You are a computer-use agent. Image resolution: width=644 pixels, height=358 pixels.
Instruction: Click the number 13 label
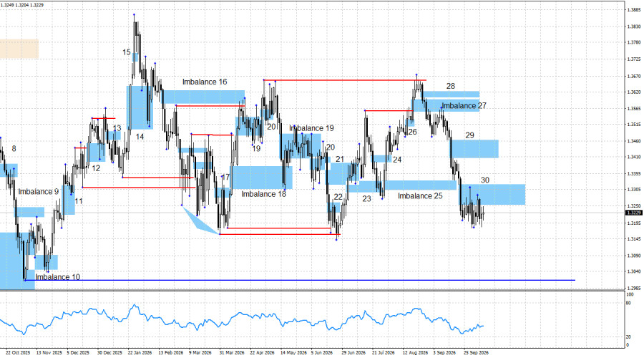click(117, 128)
